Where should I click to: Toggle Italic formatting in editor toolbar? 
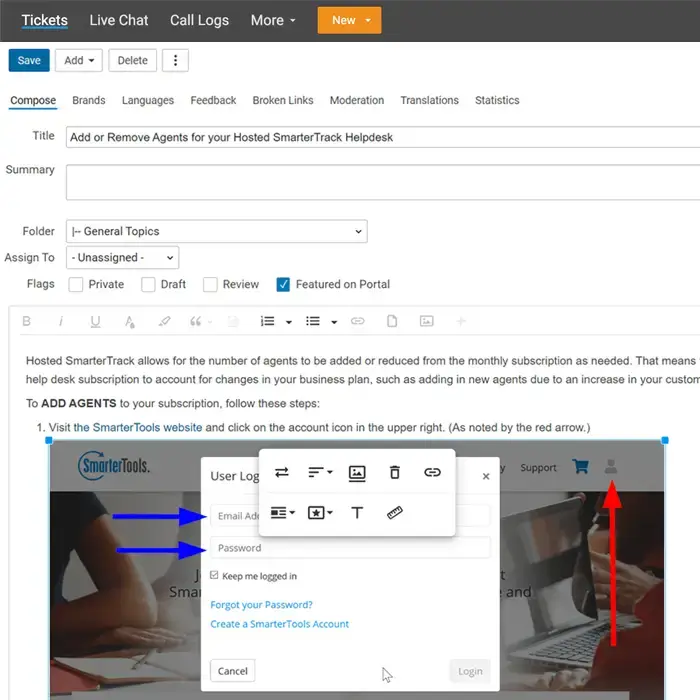[x=61, y=321]
